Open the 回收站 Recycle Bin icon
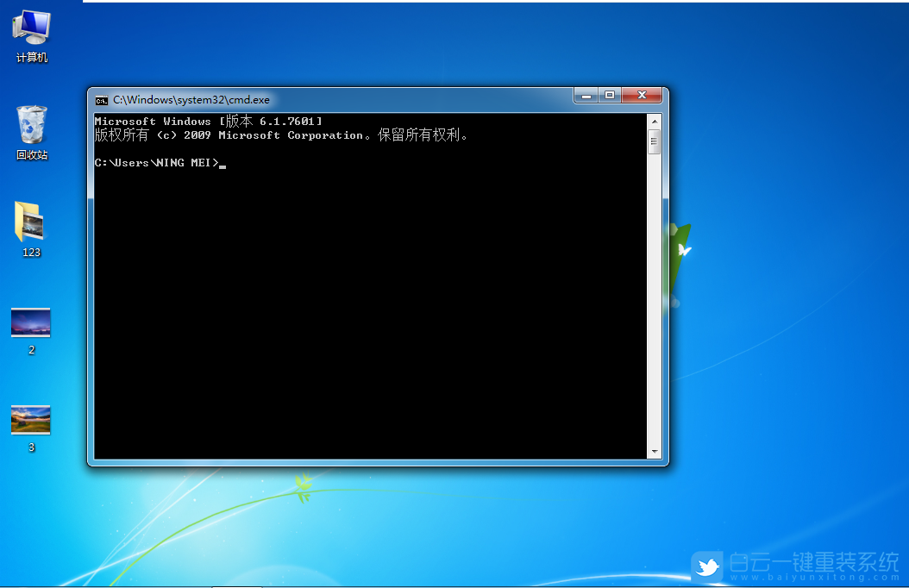This screenshot has width=909, height=588. (x=30, y=124)
